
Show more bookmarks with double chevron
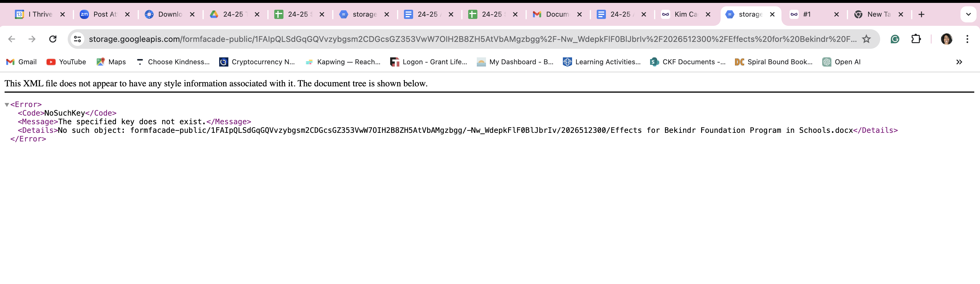coord(959,62)
